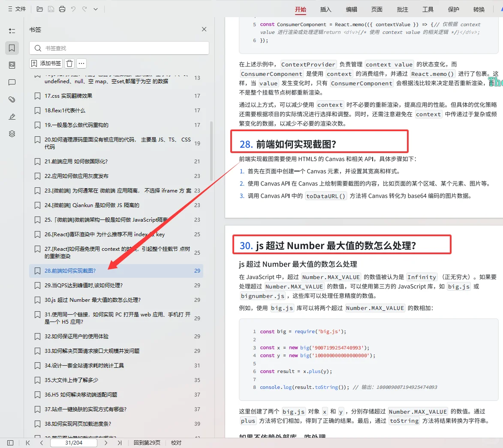503x448 pixels.
Task: Click the 回到第29页 button
Action: 147,443
